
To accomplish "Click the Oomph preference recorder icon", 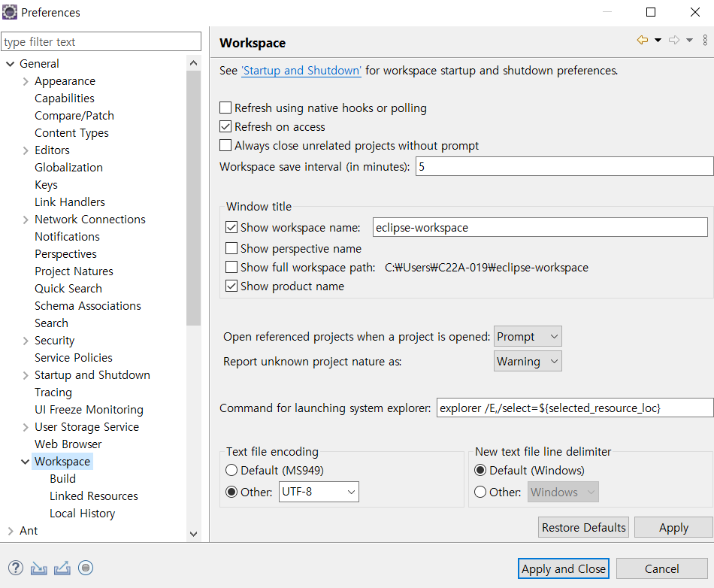I will coord(86,568).
